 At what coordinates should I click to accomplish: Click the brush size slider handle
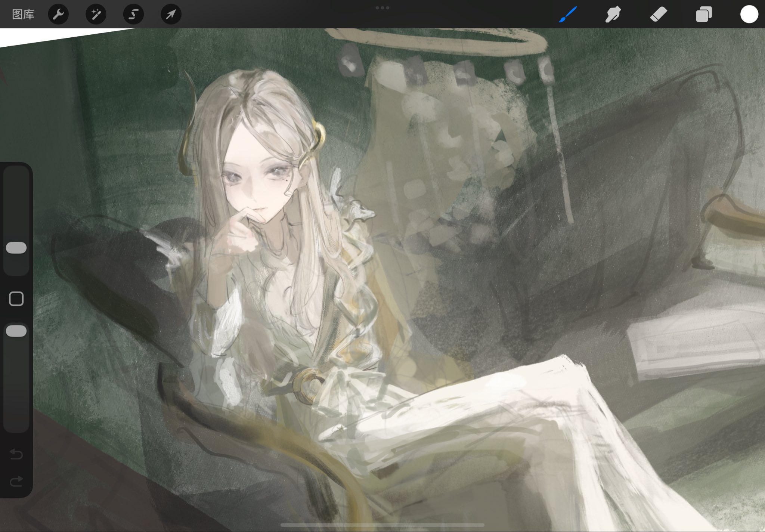tap(16, 248)
